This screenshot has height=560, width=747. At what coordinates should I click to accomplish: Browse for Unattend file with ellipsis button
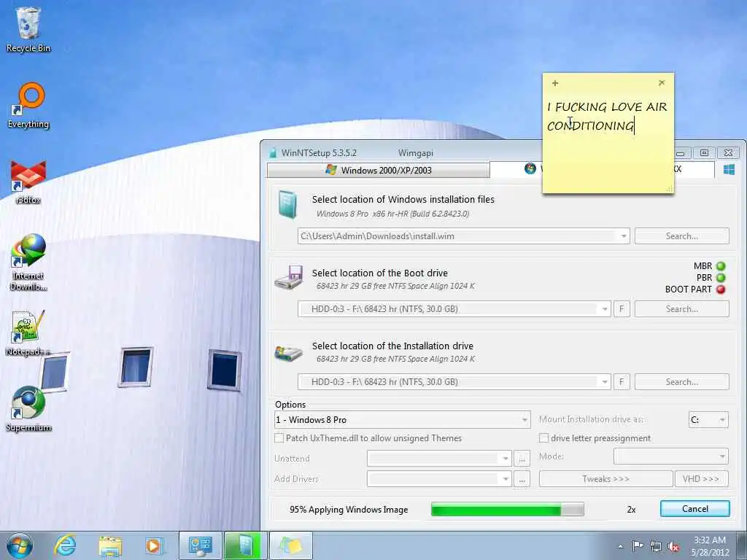(522, 459)
